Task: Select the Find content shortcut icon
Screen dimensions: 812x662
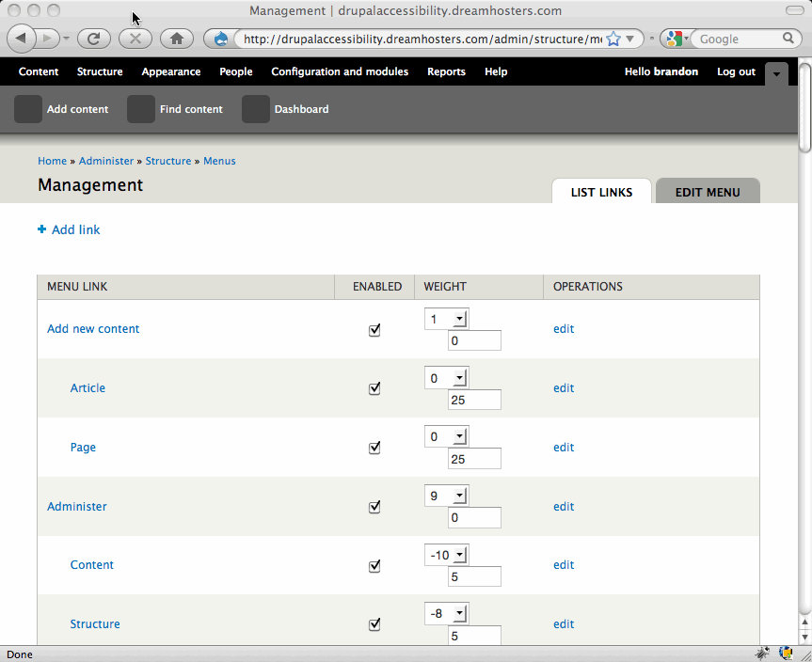Action: (140, 109)
